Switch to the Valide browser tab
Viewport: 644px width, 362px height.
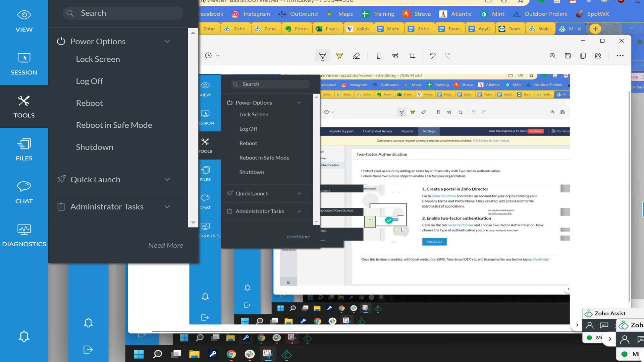358,29
